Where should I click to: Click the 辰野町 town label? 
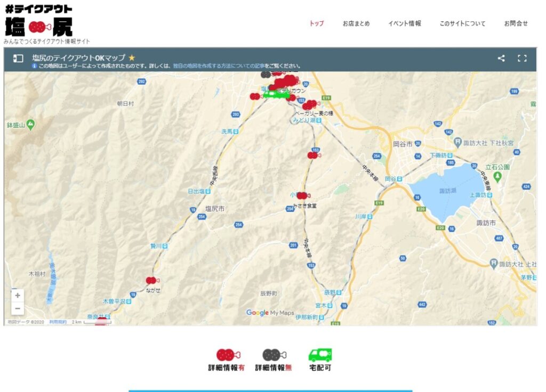point(269,293)
